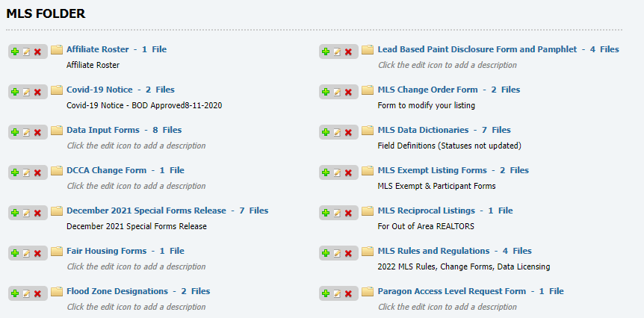Delete MLS Data Dictionaries folder

[348, 132]
